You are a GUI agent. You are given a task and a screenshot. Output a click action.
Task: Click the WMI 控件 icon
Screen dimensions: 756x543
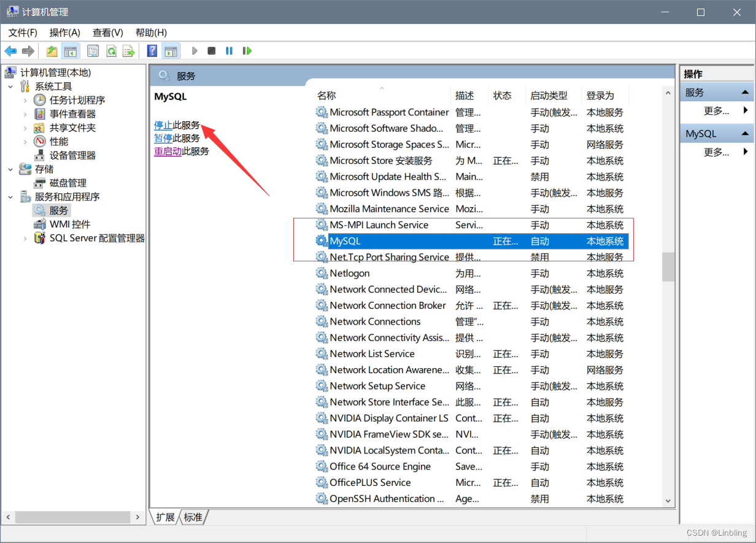(40, 224)
